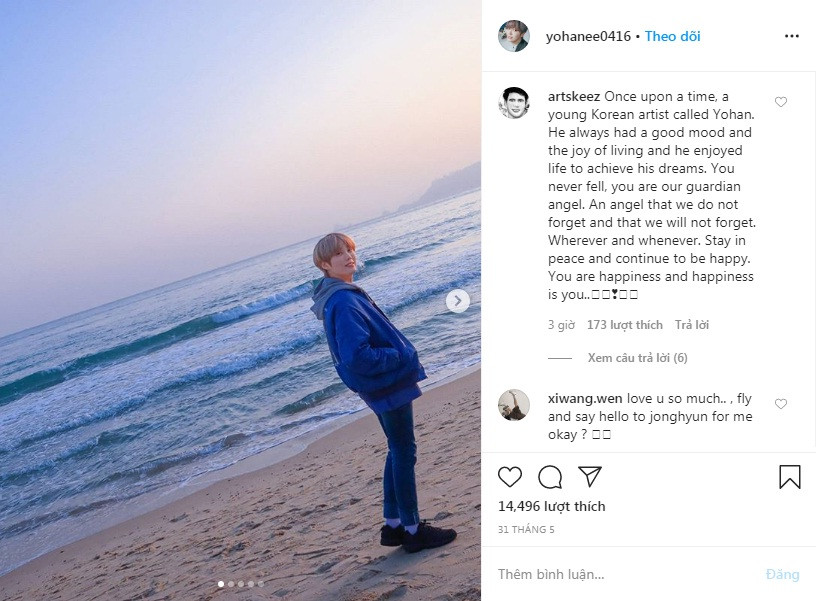The height and width of the screenshot is (601, 816).
Task: Click Trả lời under artskeez comment
Action: click(692, 325)
